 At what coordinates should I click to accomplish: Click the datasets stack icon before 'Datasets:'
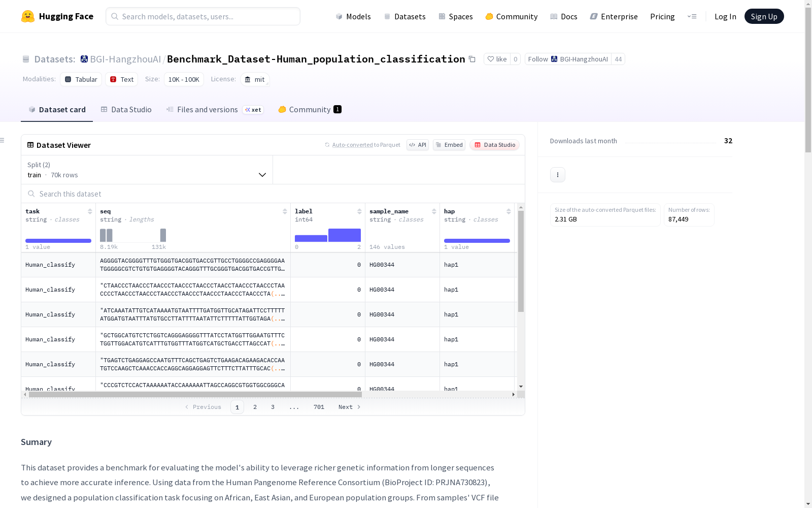coord(26,59)
